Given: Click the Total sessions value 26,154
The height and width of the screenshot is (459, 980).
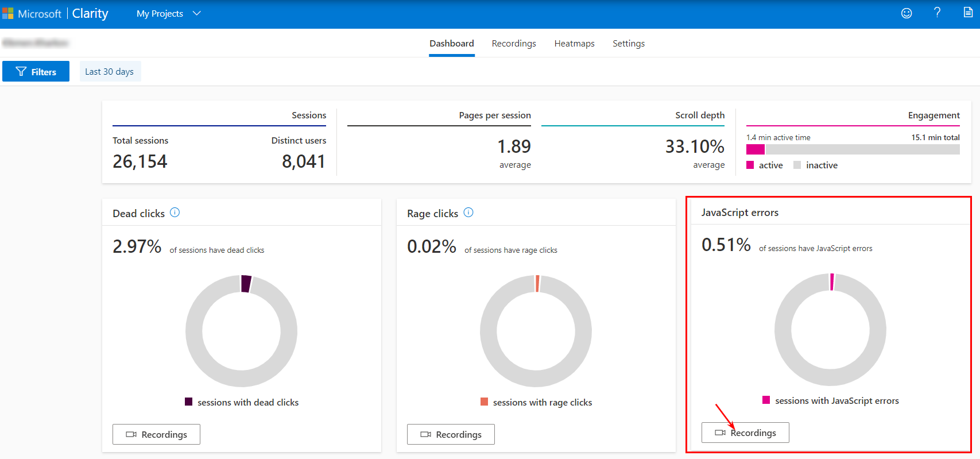Looking at the screenshot, I should [140, 161].
